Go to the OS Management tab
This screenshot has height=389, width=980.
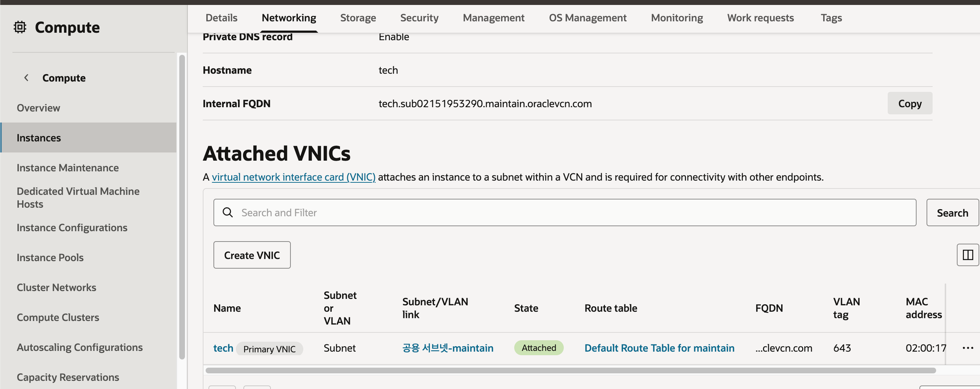coord(588,18)
